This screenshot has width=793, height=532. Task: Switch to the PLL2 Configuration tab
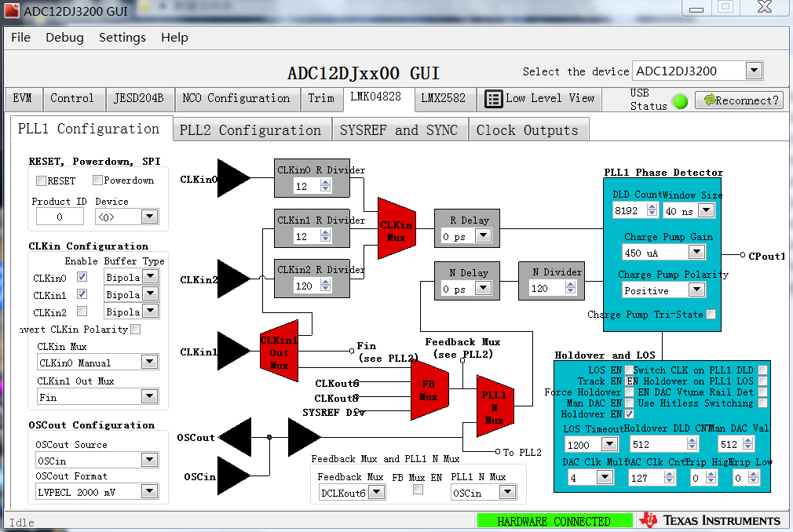[250, 129]
